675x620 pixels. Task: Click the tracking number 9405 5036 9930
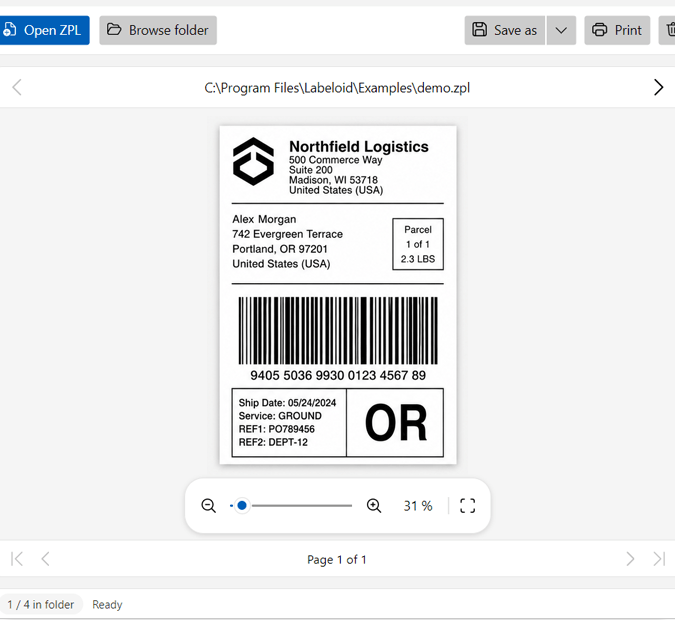coord(338,375)
